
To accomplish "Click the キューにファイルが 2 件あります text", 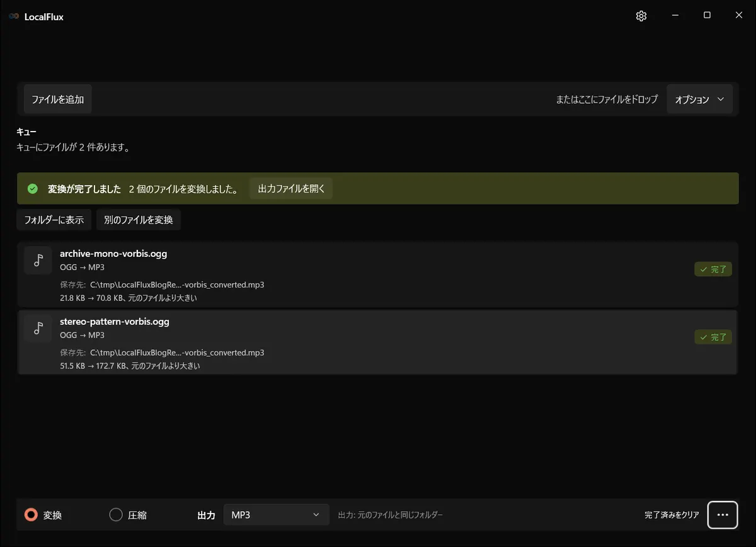I will [x=73, y=148].
